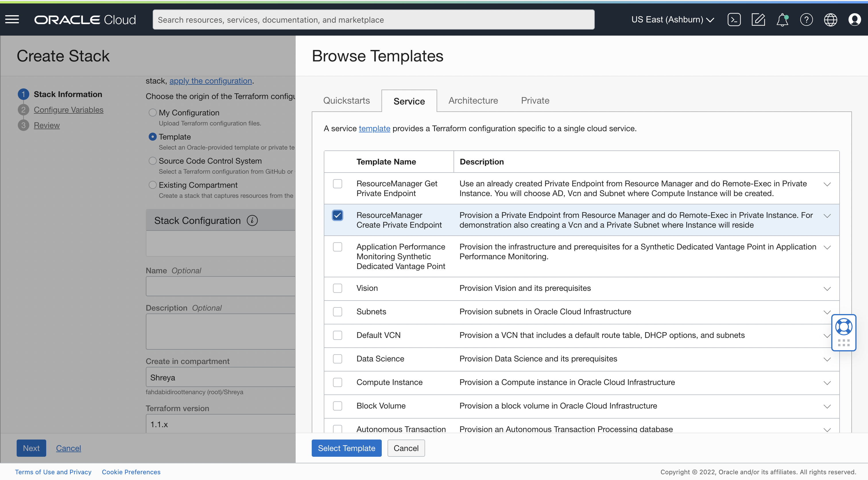Open the language selection globe icon

(x=830, y=19)
